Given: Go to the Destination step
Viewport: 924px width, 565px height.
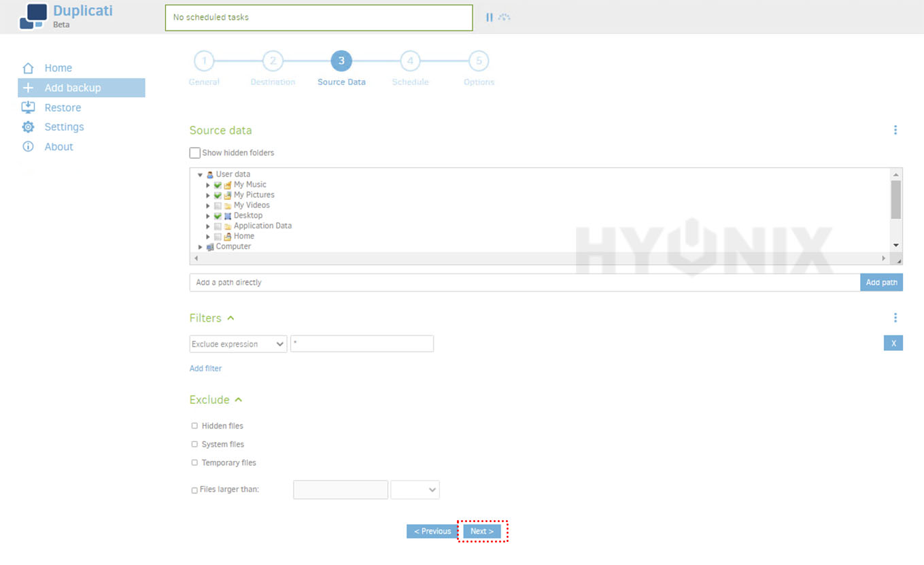Looking at the screenshot, I should pyautogui.click(x=273, y=61).
